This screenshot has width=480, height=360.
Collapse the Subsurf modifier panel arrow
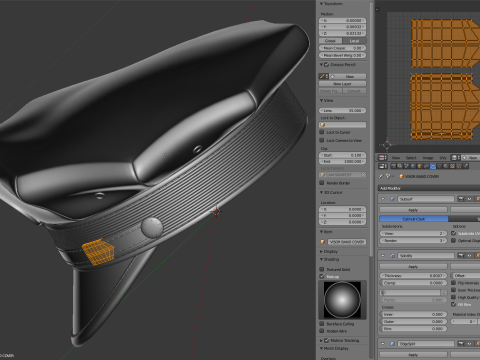[x=383, y=199]
